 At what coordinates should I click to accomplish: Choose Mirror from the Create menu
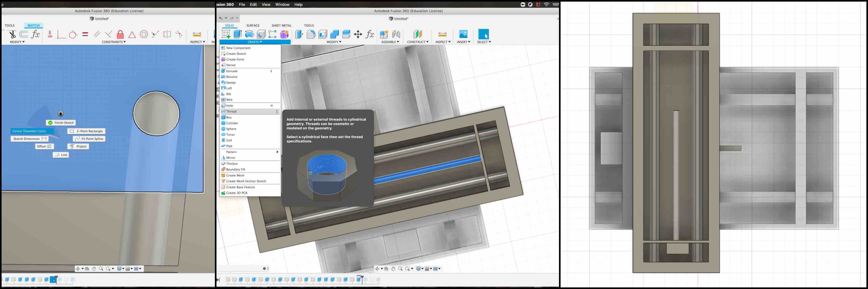pos(250,158)
